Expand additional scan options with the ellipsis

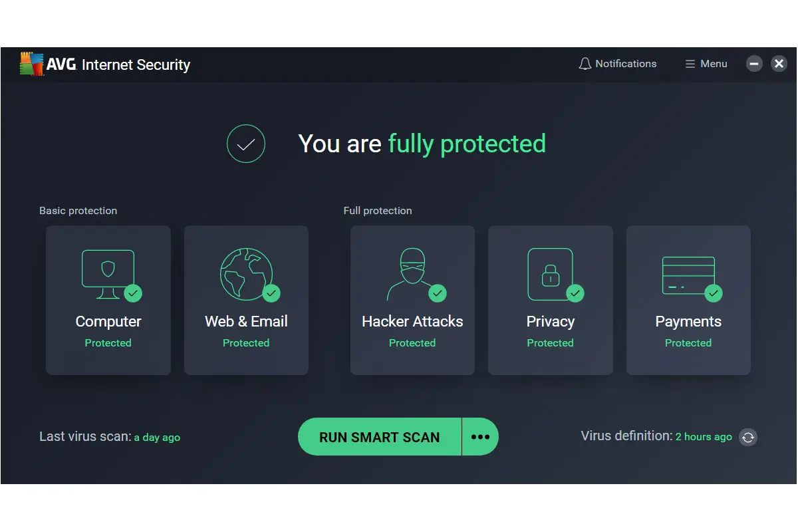pos(480,436)
